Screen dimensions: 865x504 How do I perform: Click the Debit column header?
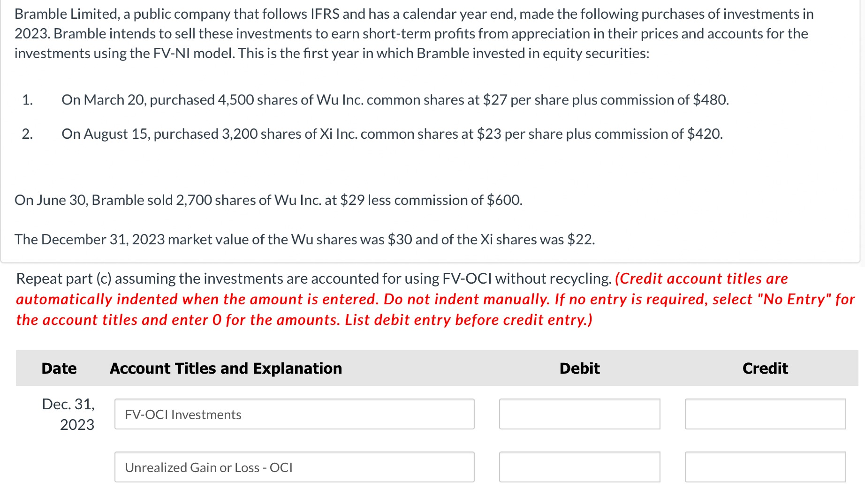[x=579, y=368]
